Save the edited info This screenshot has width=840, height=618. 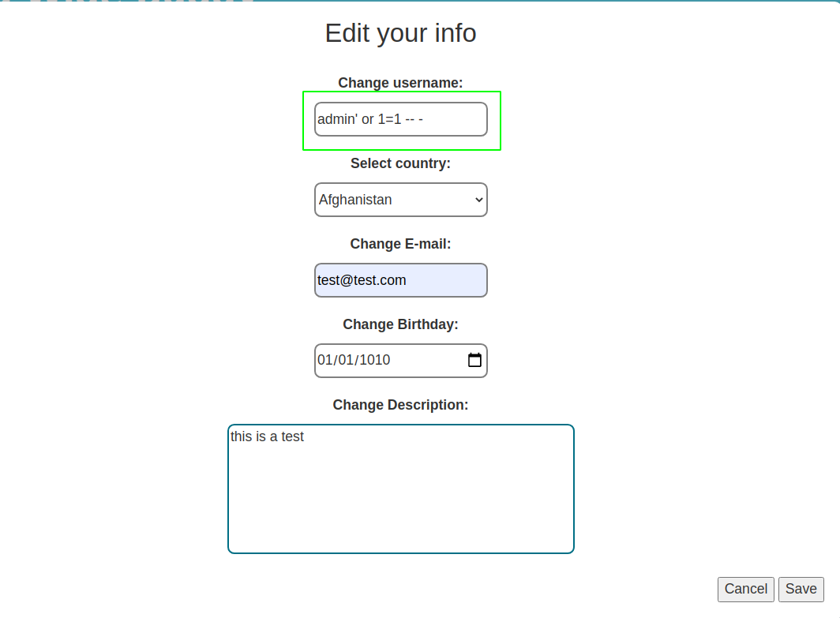(x=801, y=589)
